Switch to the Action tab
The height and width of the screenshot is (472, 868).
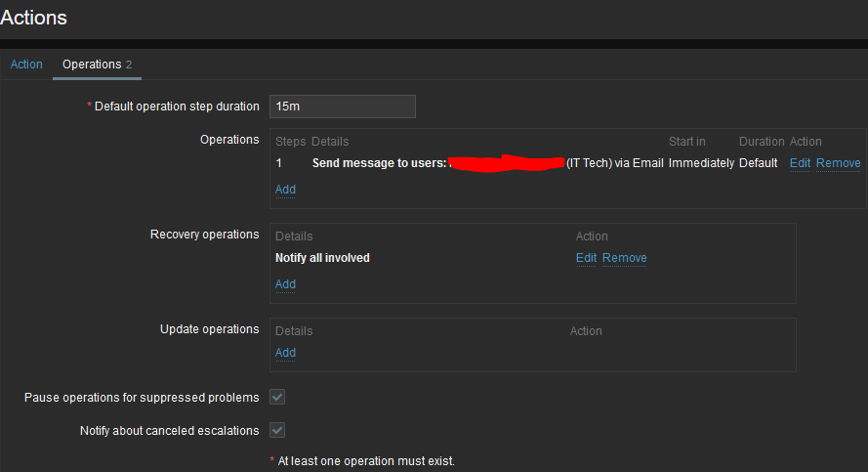click(x=26, y=64)
